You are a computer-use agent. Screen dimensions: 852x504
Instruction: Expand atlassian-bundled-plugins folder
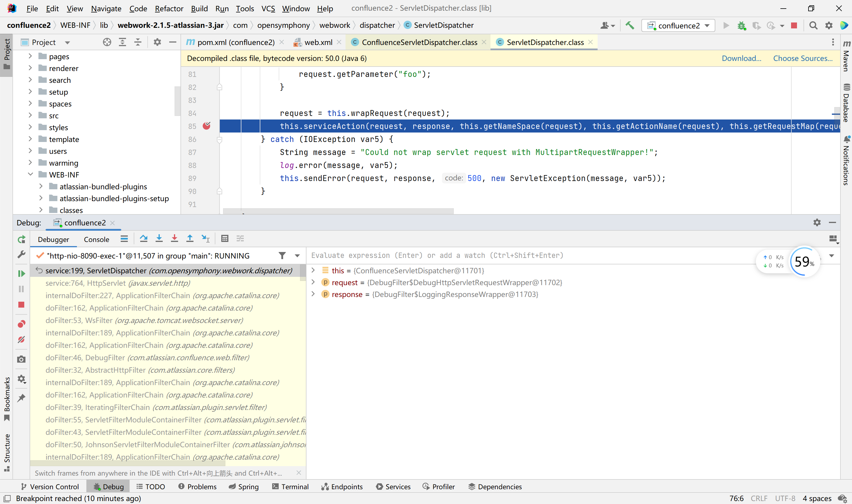[x=41, y=186]
